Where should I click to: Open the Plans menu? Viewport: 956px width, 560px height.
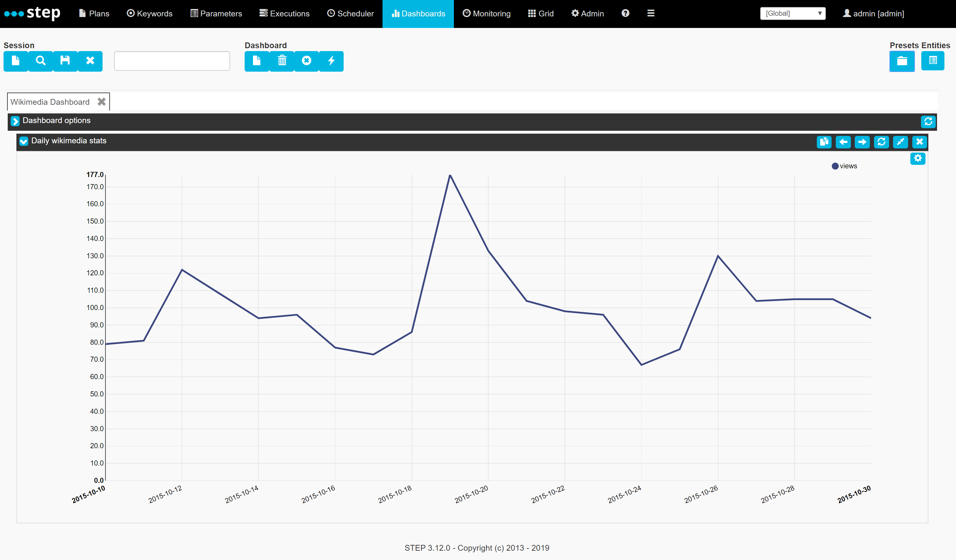pyautogui.click(x=94, y=13)
